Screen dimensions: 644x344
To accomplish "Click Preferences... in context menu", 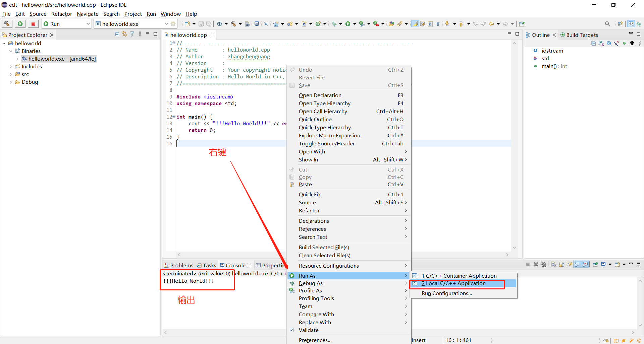I will coord(349,340).
